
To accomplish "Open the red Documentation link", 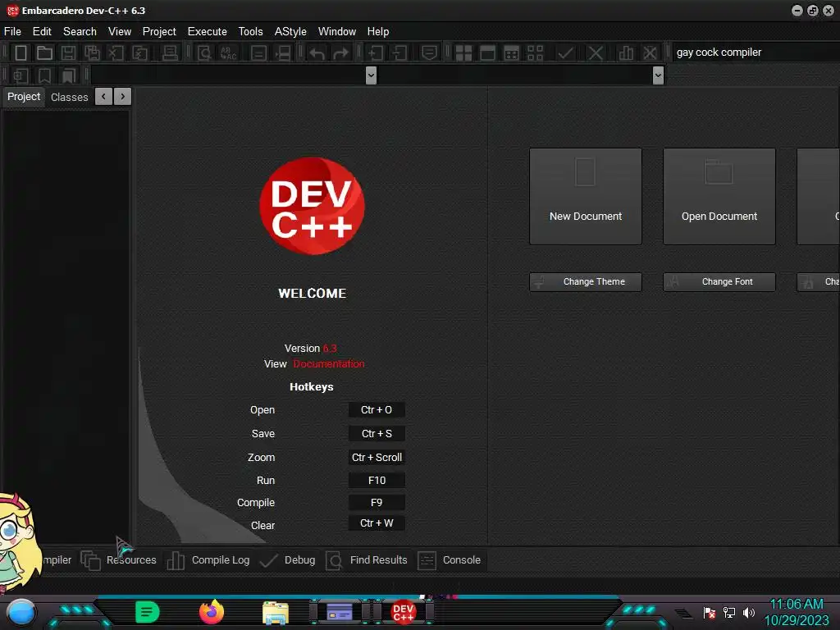I will 329,363.
